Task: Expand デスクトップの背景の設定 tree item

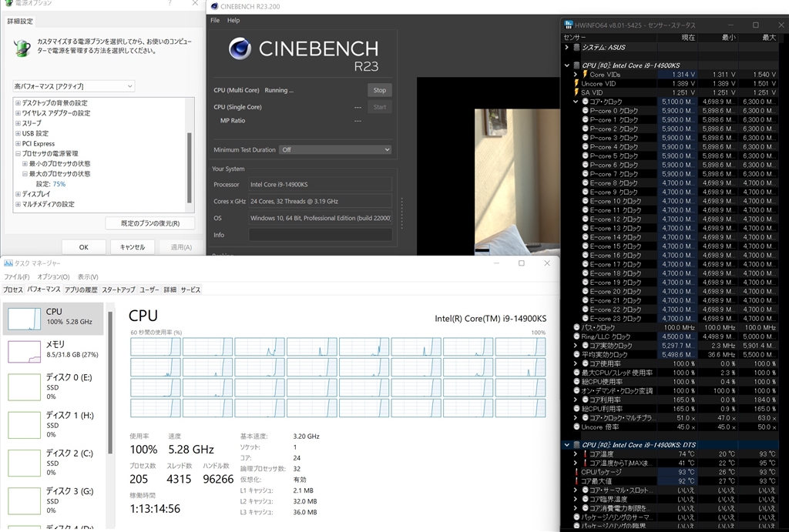Action: 18,102
